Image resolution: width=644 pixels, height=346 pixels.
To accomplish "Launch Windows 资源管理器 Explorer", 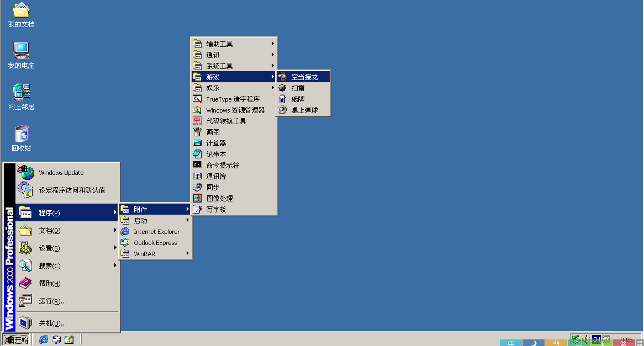I will click(234, 110).
